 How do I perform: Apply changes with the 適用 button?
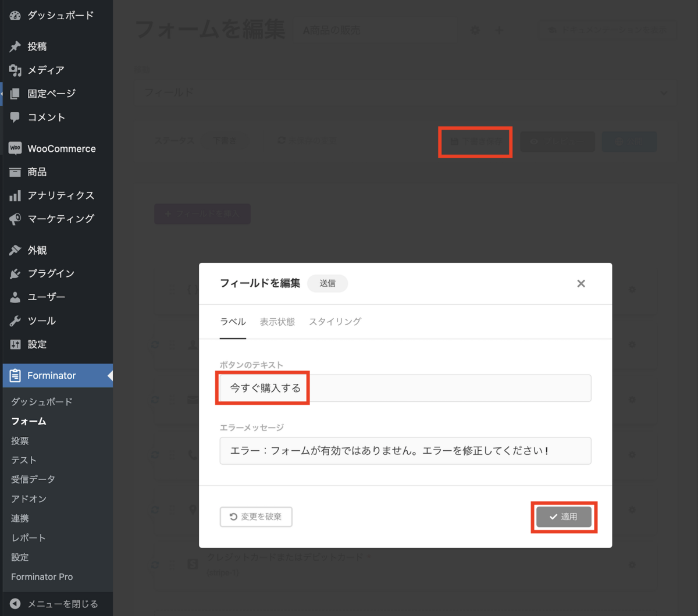pyautogui.click(x=563, y=517)
